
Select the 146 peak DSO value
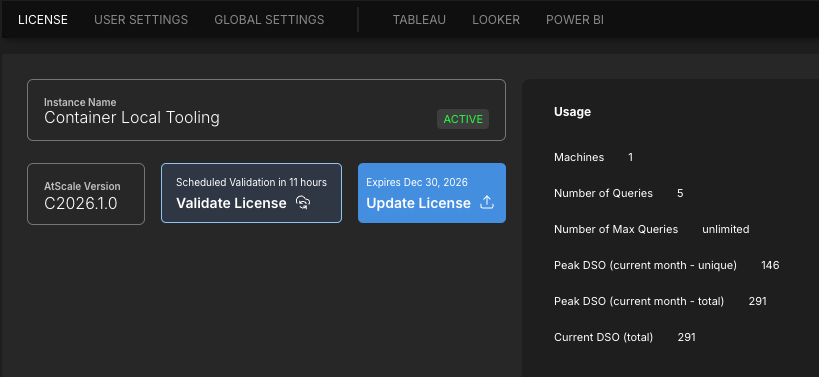(770, 265)
